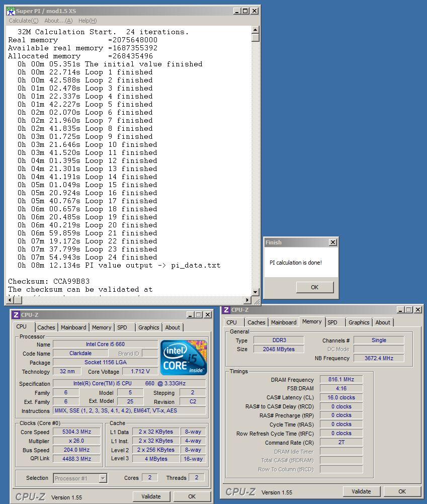Click OK in the Finish dialog
This screenshot has width=427, height=504.
click(x=314, y=287)
